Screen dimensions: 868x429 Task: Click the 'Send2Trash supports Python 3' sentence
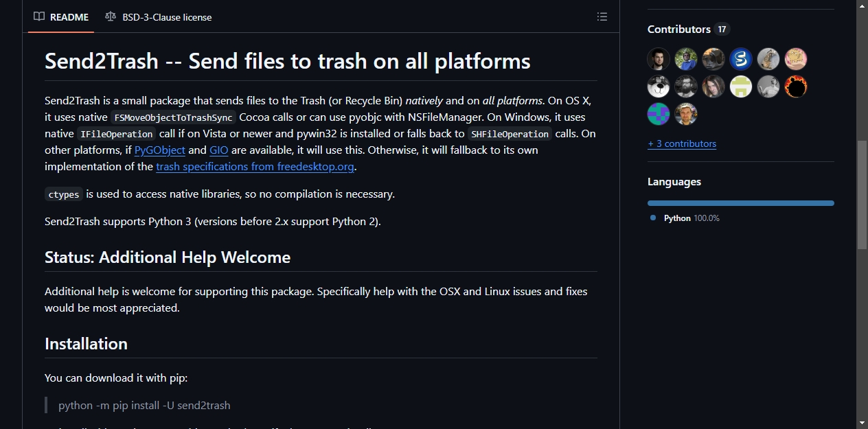[213, 221]
